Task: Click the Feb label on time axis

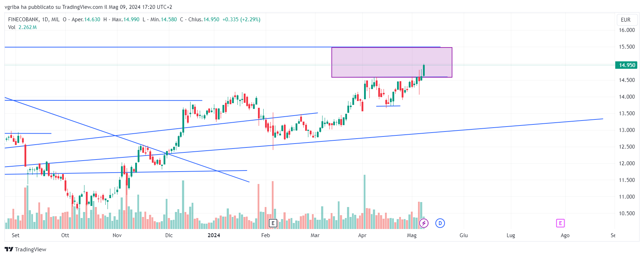Action: 265,235
